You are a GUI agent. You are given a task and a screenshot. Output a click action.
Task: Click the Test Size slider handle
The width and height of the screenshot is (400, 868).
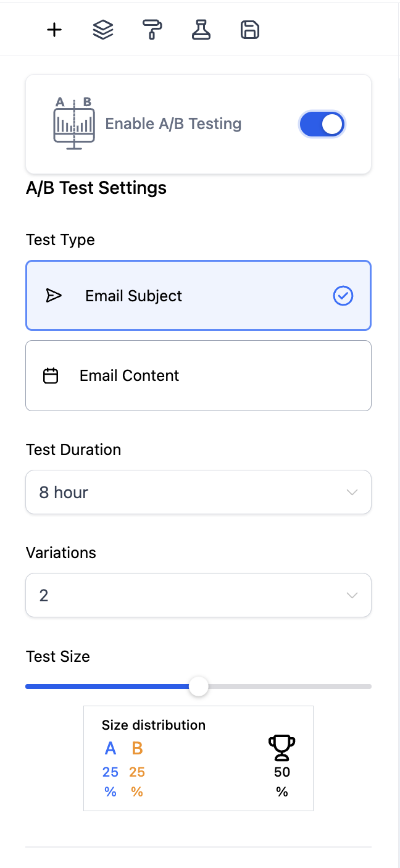[198, 686]
